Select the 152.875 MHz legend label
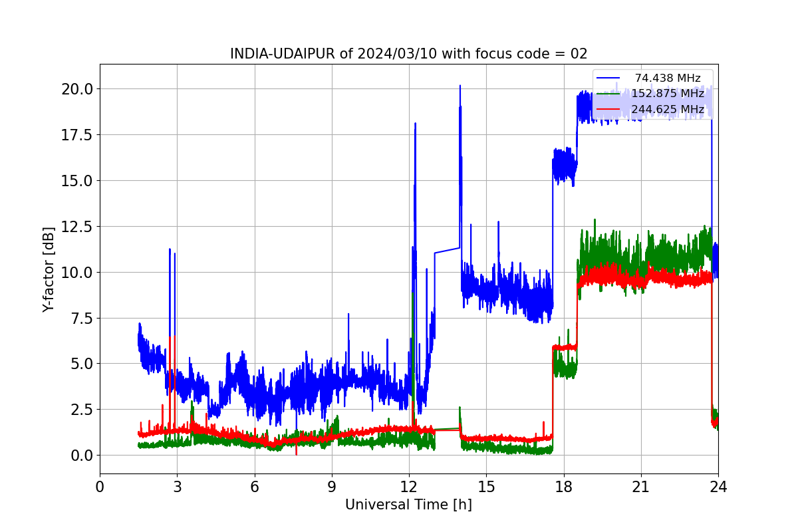 (x=668, y=94)
